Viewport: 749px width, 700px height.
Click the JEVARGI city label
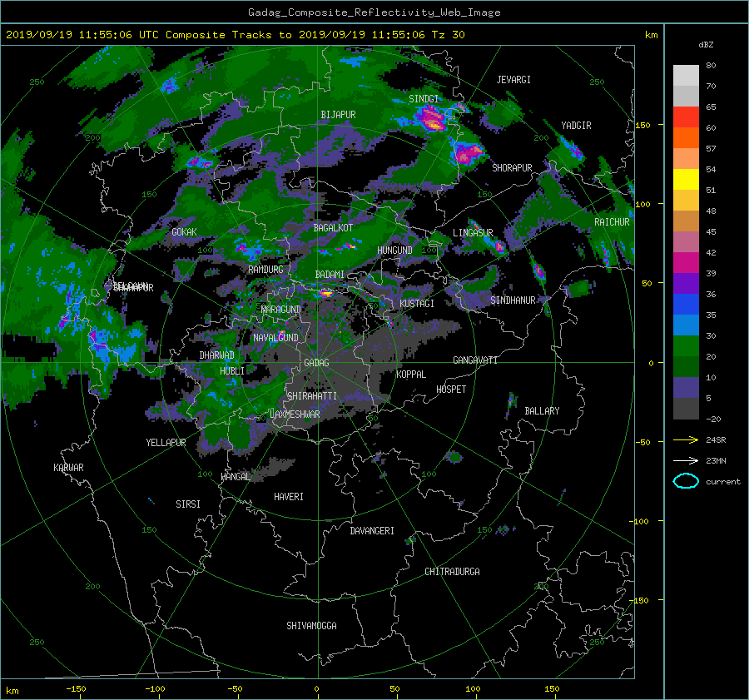tap(513, 80)
